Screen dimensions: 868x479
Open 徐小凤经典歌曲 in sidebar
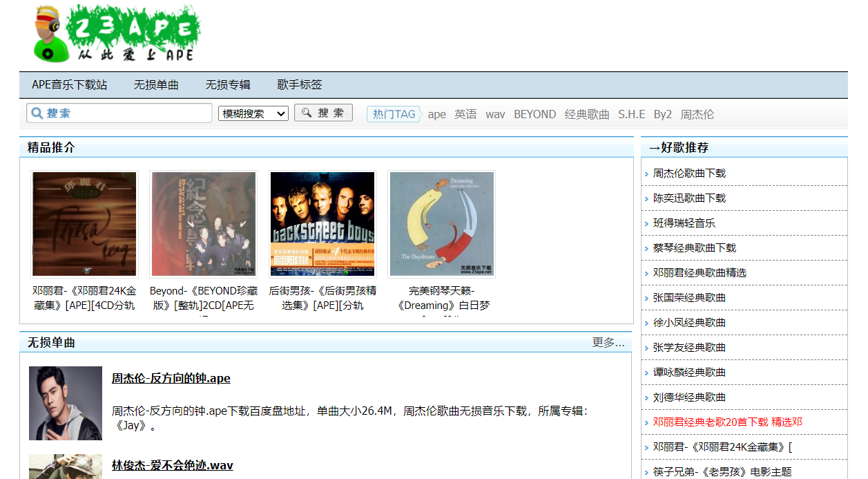point(690,323)
